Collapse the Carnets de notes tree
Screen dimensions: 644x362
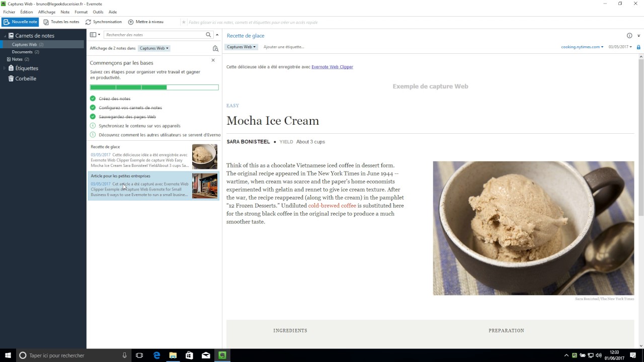[5, 36]
